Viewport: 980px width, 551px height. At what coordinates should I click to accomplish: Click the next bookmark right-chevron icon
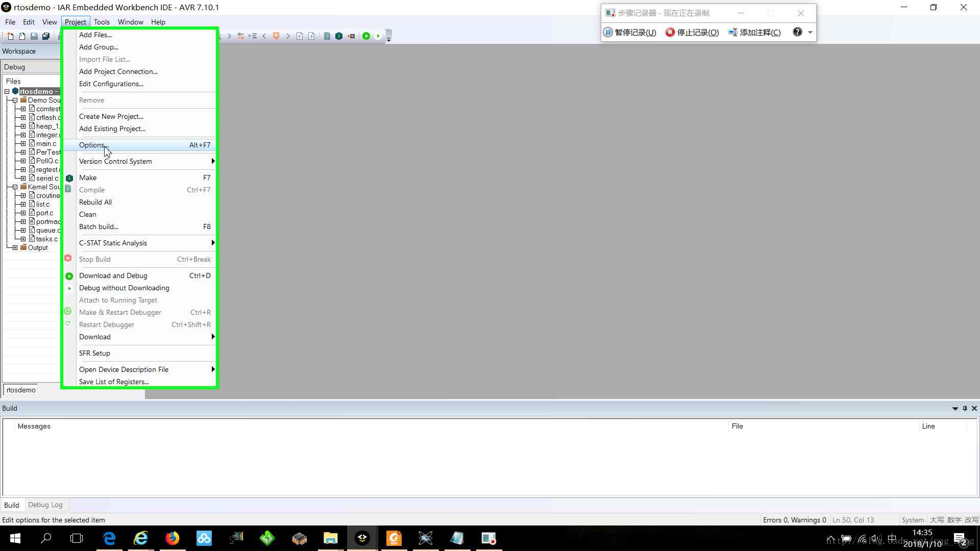[x=288, y=36]
